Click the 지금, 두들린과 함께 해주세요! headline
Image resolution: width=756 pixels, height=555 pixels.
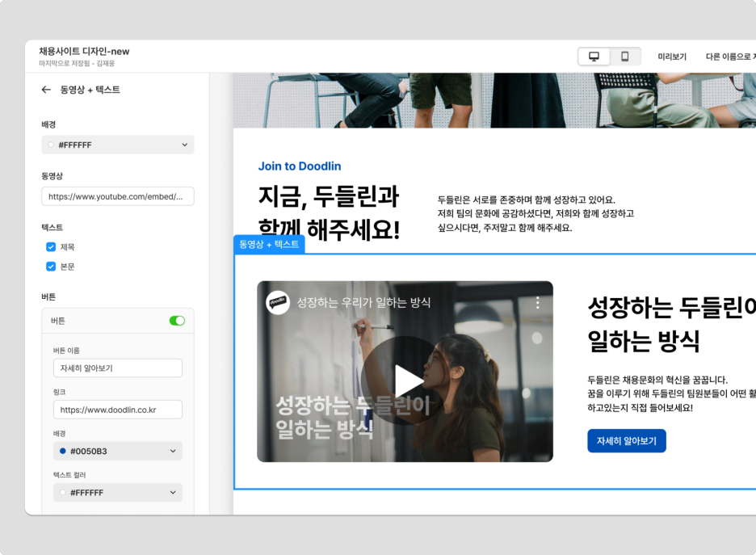click(329, 212)
